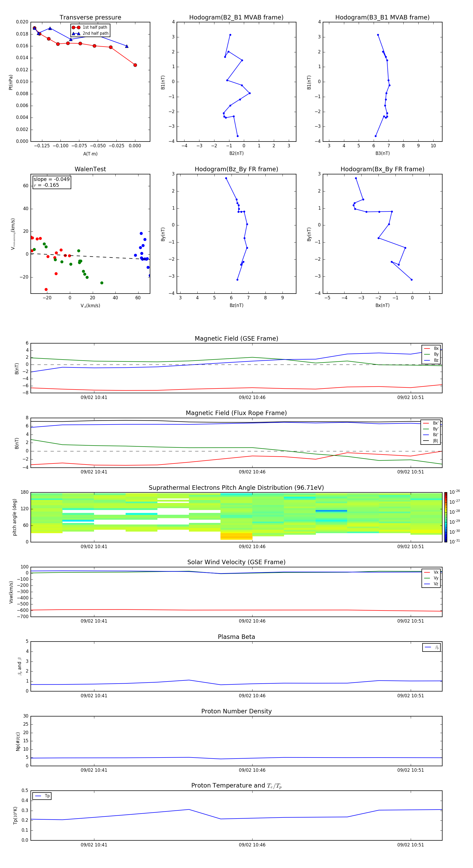Click 'Hodogram(B2_B1 MVAB frame)' title
The width and height of the screenshot is (473, 868).
coord(236,18)
